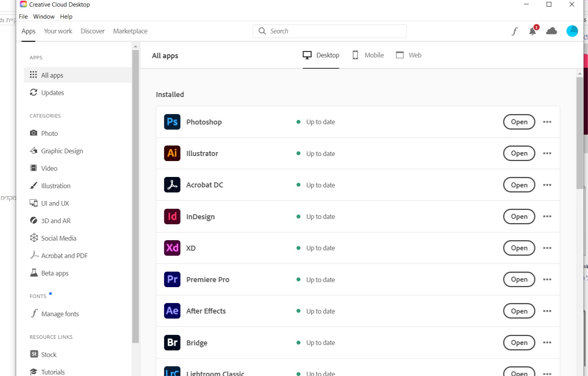
Task: Open more options for Bridge
Action: 547,343
